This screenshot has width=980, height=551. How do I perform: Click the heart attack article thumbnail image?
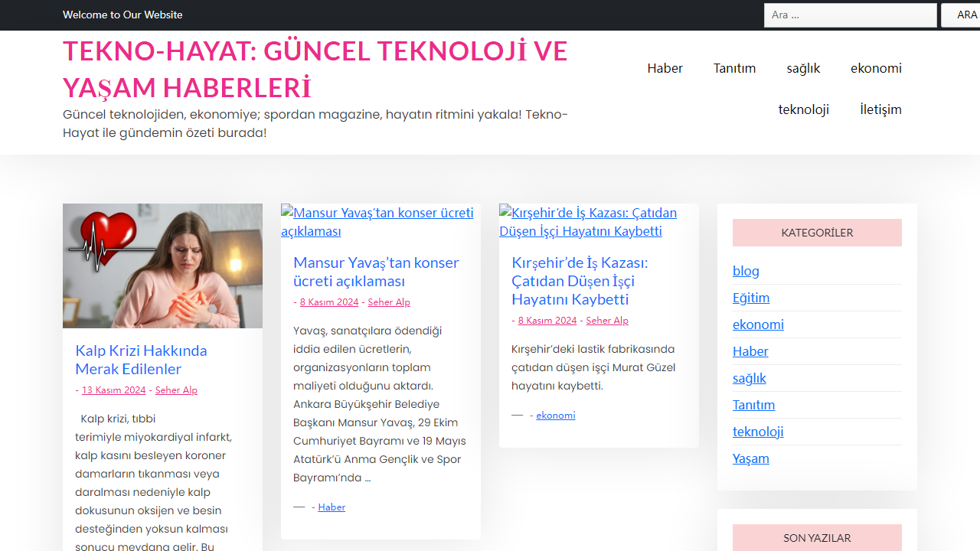[162, 265]
